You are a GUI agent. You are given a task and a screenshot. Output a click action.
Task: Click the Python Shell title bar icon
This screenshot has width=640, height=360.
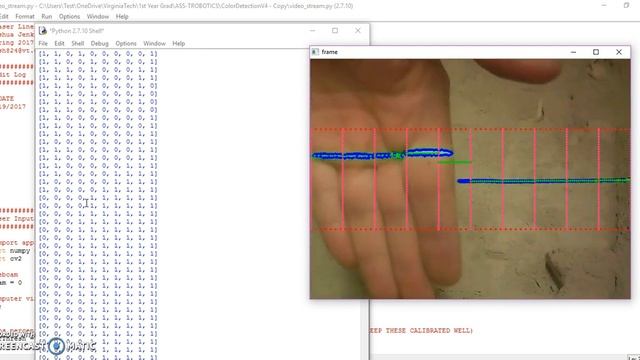(43, 31)
